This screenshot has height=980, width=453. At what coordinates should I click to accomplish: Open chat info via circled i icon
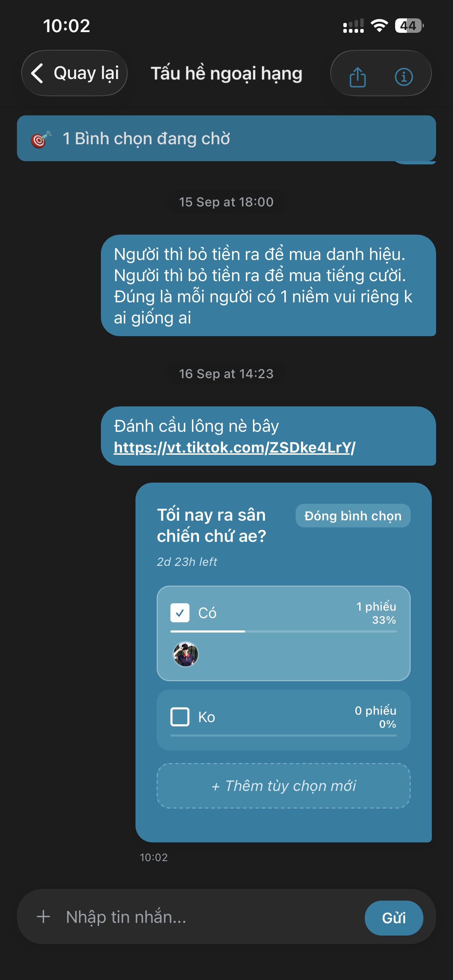pyautogui.click(x=404, y=77)
